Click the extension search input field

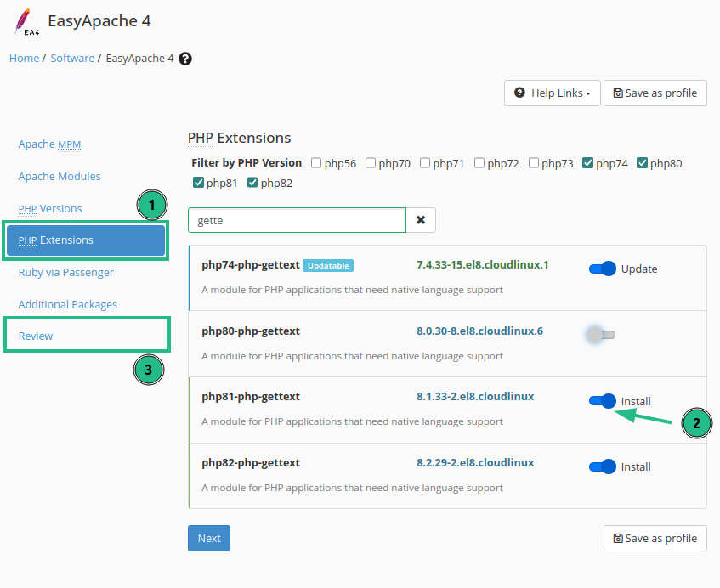pos(297,220)
